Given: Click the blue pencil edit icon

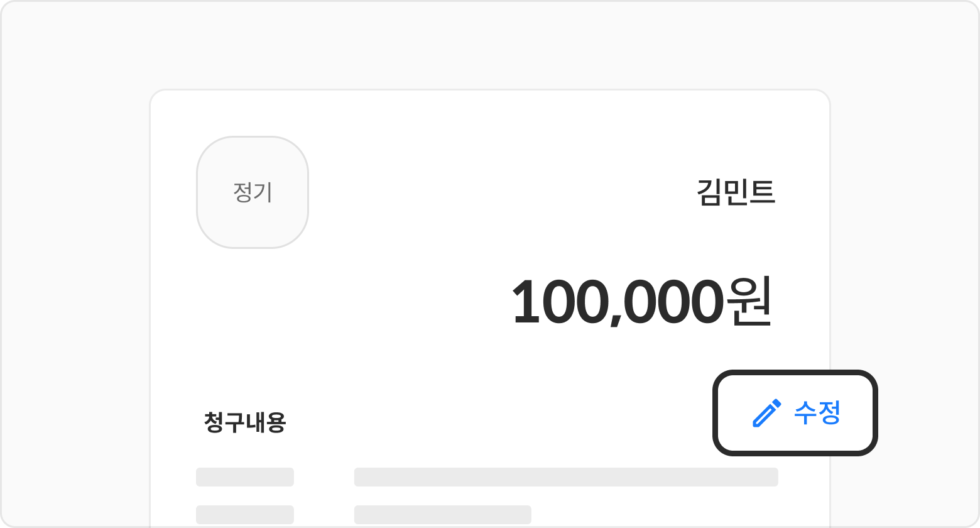Looking at the screenshot, I should pyautogui.click(x=766, y=413).
